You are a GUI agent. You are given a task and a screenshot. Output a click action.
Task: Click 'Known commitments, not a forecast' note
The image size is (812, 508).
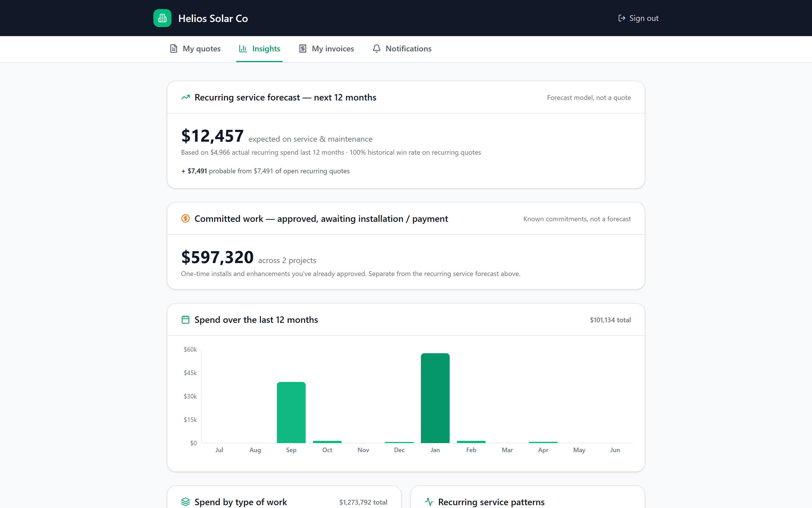click(577, 219)
